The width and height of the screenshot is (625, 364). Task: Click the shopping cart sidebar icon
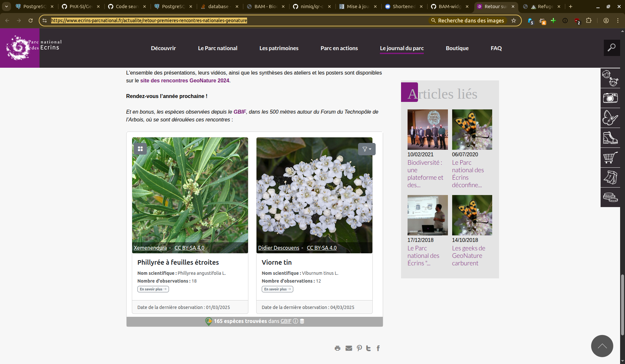coord(610,158)
